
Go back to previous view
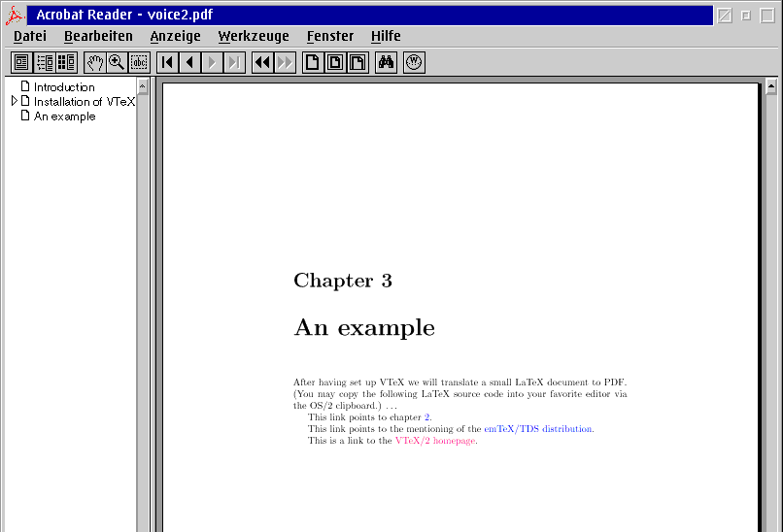[262, 63]
